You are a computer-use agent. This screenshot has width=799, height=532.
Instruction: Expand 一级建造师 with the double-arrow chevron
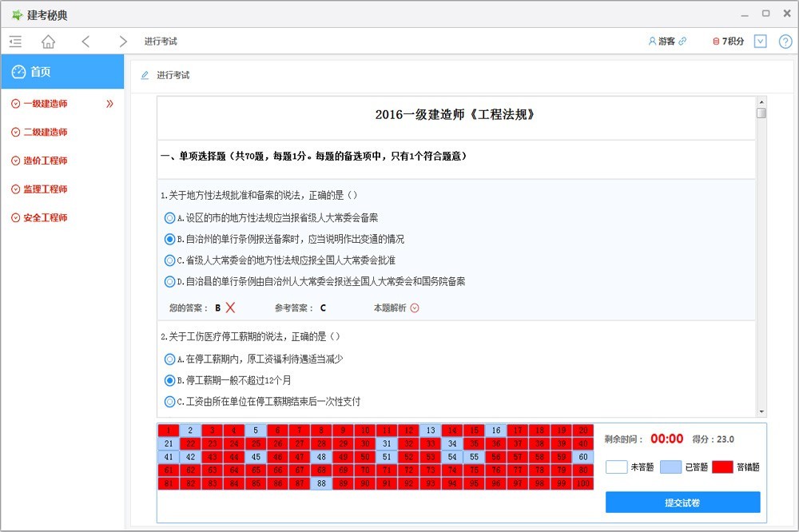110,103
